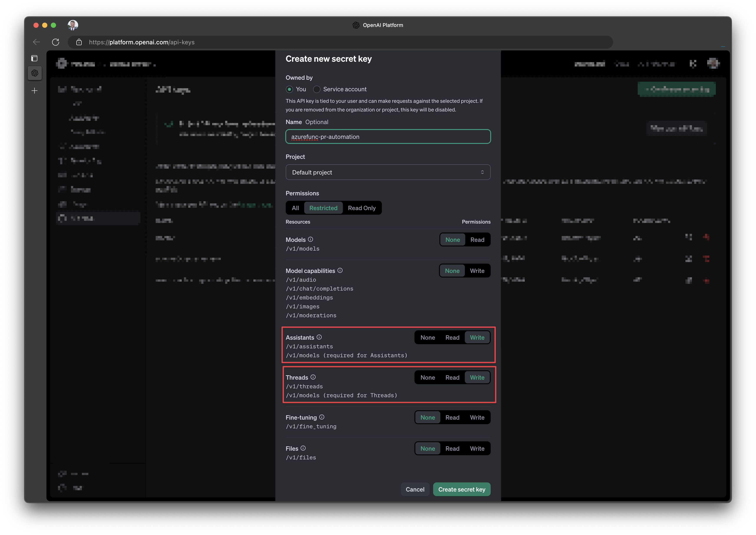Image resolution: width=756 pixels, height=535 pixels.
Task: Select the Read Only permissions tab
Action: pos(361,208)
